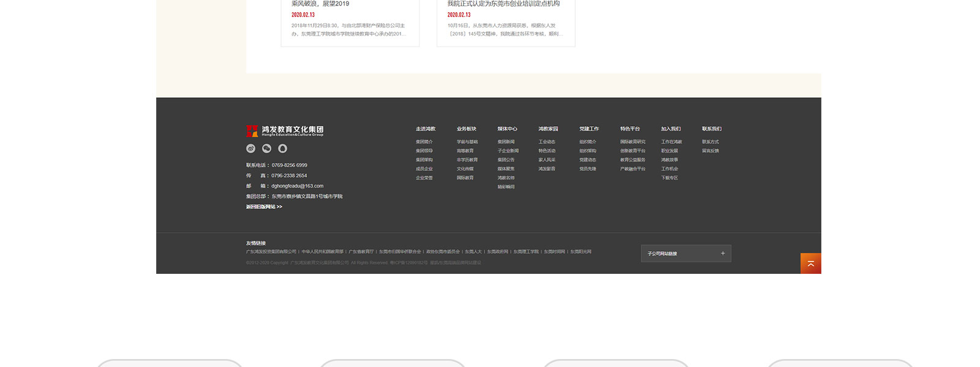Open the 下载专区 link

click(x=669, y=178)
